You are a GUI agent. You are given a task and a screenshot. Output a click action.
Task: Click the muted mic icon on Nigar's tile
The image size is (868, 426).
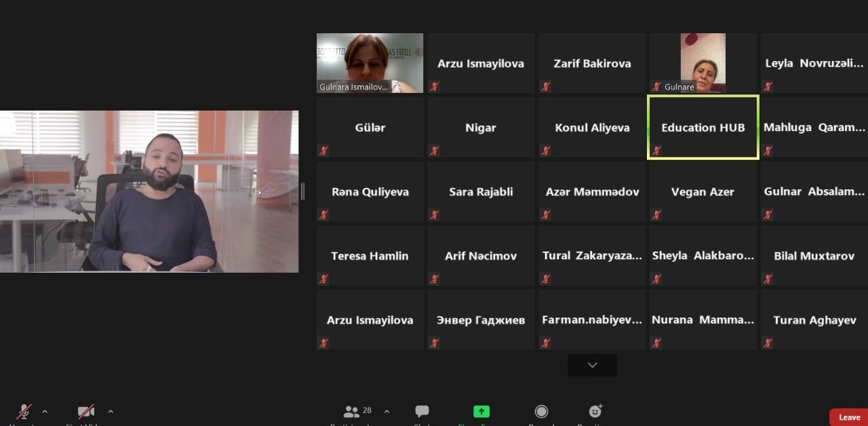coord(435,151)
